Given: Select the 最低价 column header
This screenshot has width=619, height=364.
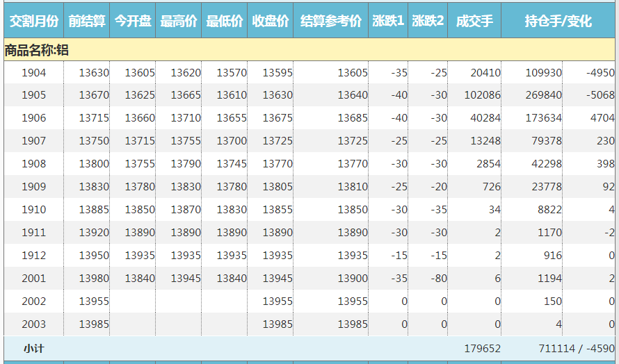Looking at the screenshot, I should click(x=224, y=22).
